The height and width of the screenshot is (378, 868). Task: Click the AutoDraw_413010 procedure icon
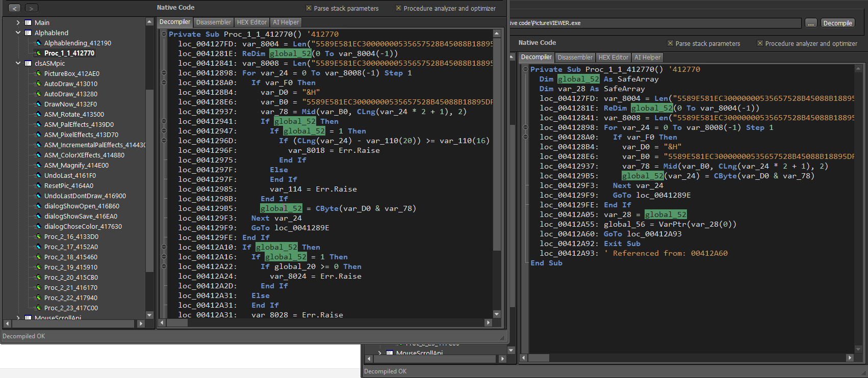38,84
